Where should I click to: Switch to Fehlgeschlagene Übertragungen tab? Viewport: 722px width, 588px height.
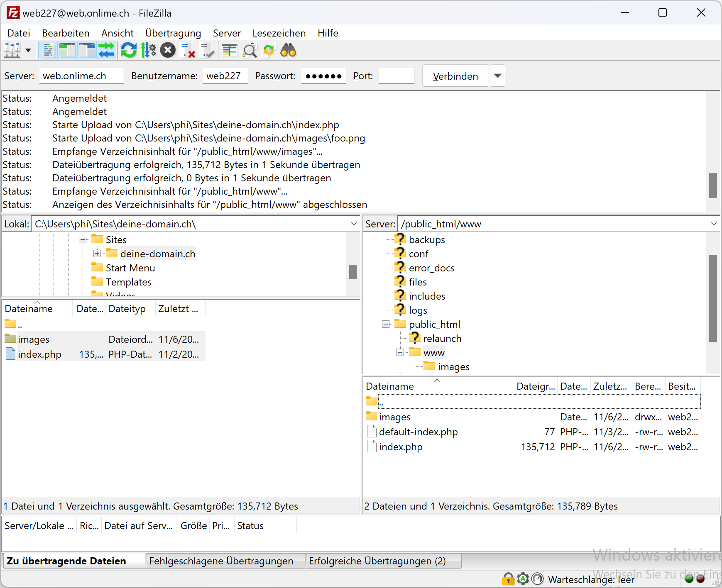tap(226, 561)
